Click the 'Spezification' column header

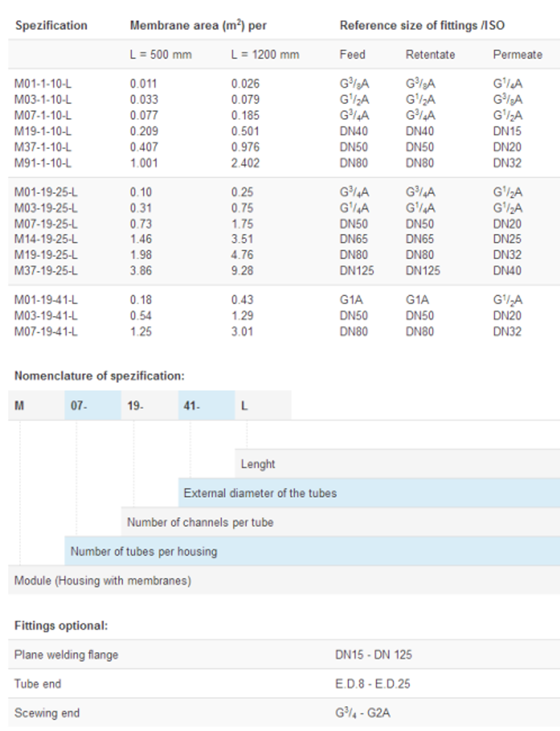51,26
